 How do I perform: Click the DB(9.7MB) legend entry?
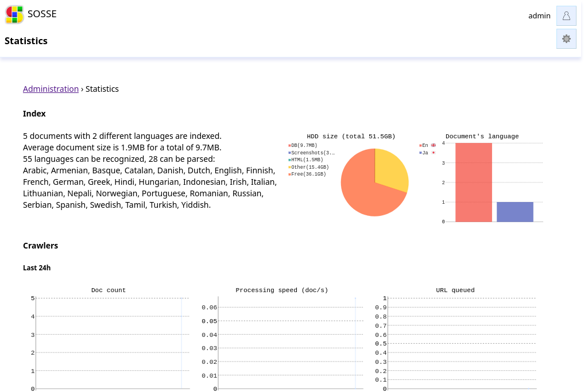(x=303, y=145)
